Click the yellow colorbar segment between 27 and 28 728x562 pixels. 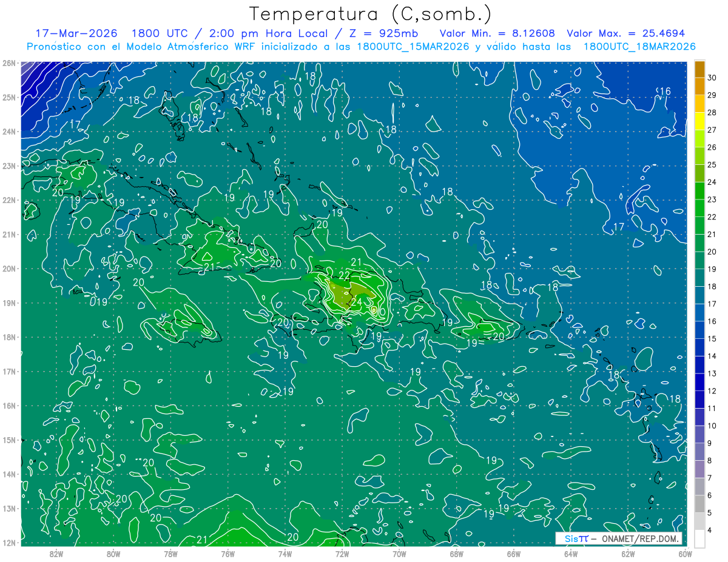tap(699, 122)
